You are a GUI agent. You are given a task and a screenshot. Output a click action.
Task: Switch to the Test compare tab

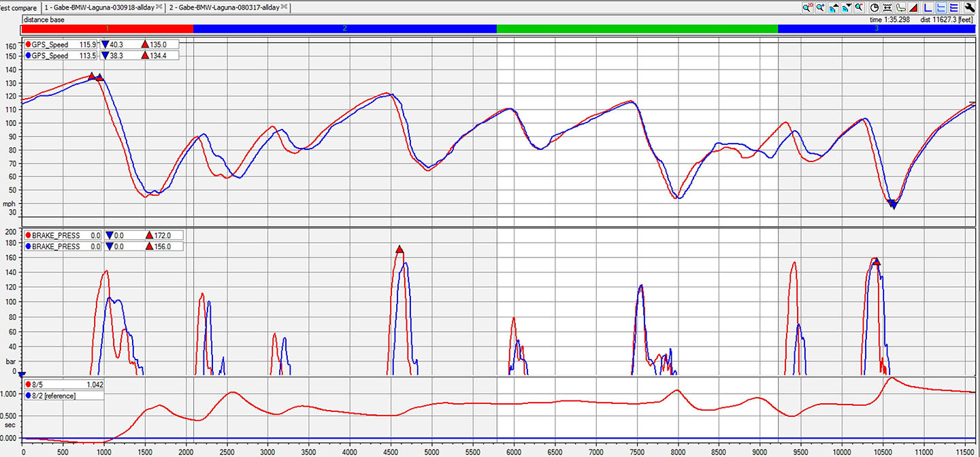coord(19,7)
